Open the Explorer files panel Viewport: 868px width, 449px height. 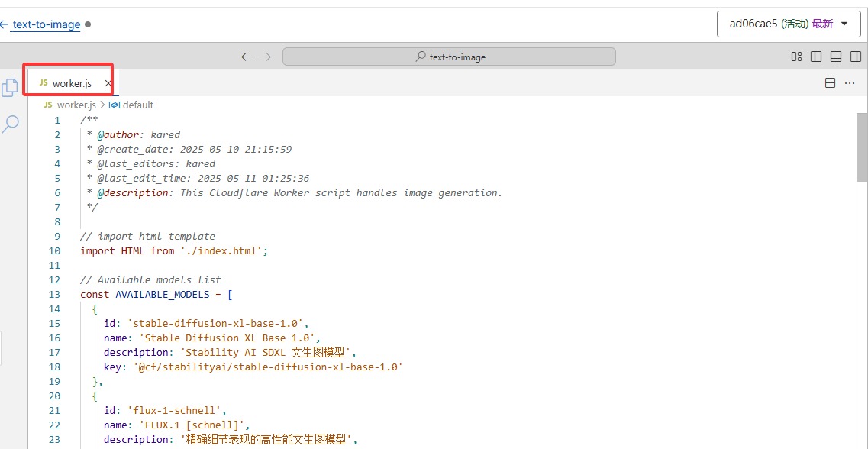[x=10, y=89]
